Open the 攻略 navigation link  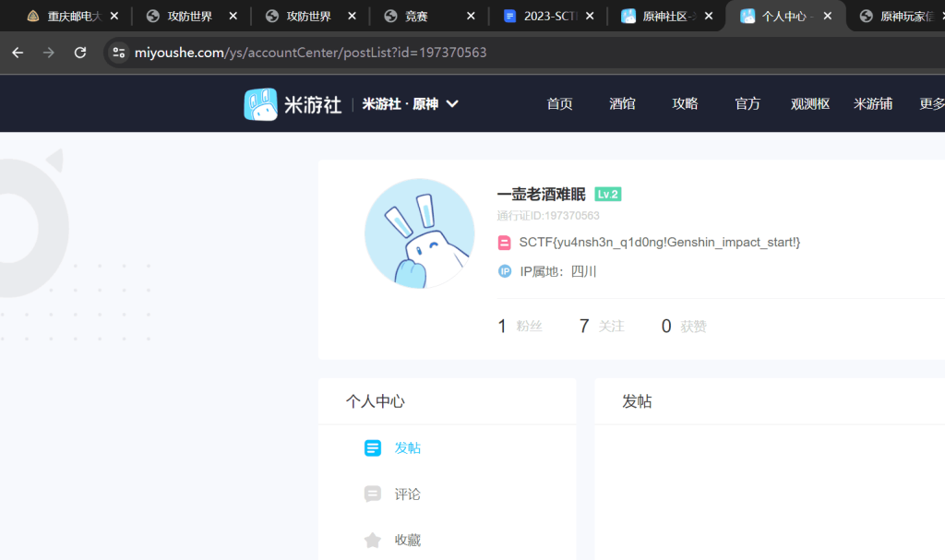[x=685, y=104]
